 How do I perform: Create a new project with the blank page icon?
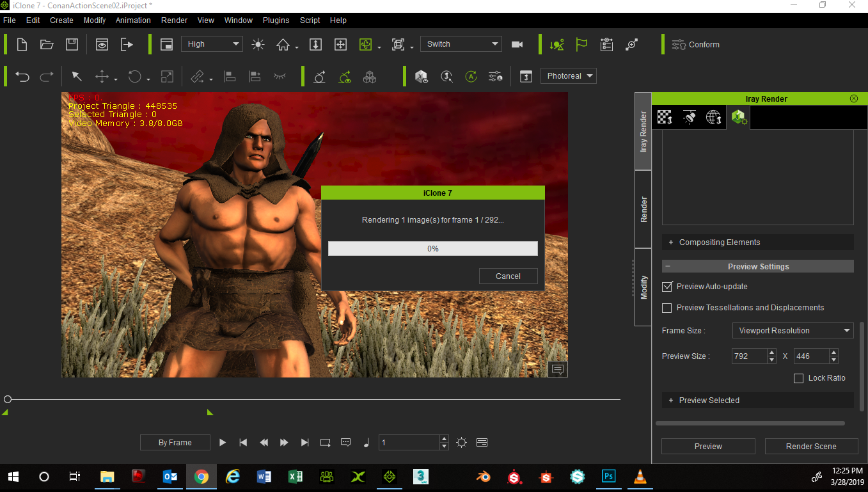[x=22, y=44]
